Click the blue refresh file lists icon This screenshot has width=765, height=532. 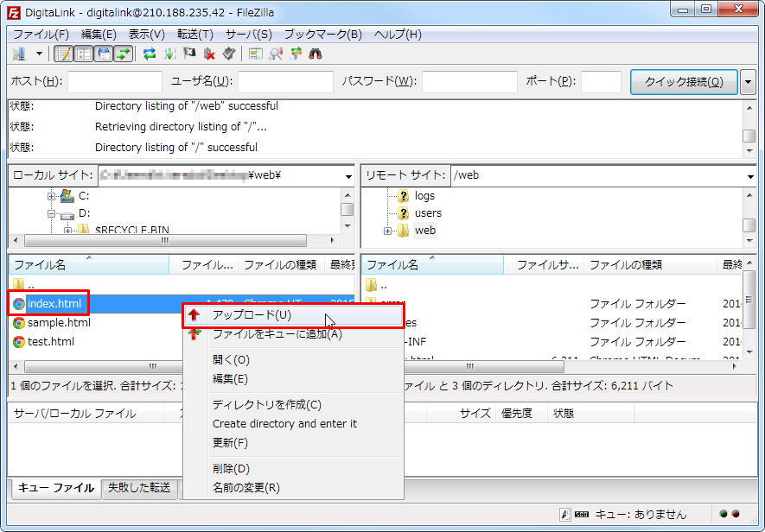[150, 54]
